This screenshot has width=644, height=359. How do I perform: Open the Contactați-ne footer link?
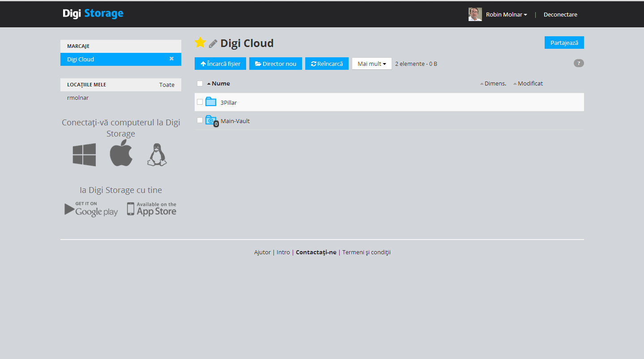316,252
